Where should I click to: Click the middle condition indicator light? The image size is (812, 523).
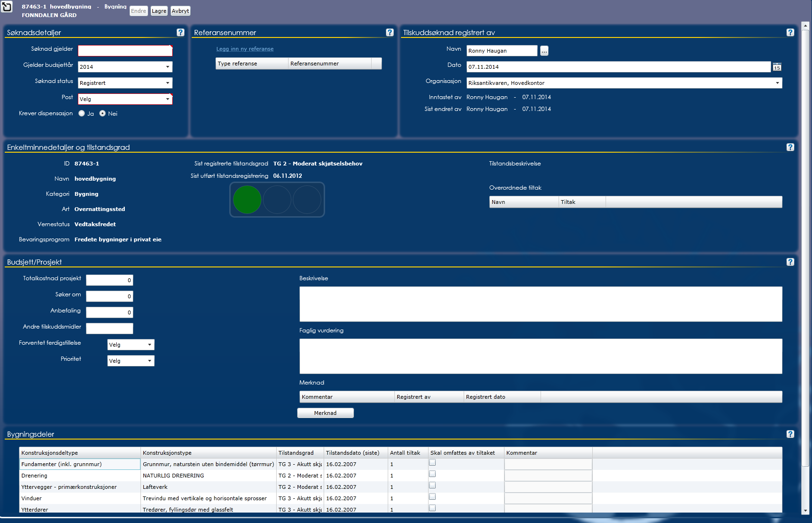coord(277,200)
